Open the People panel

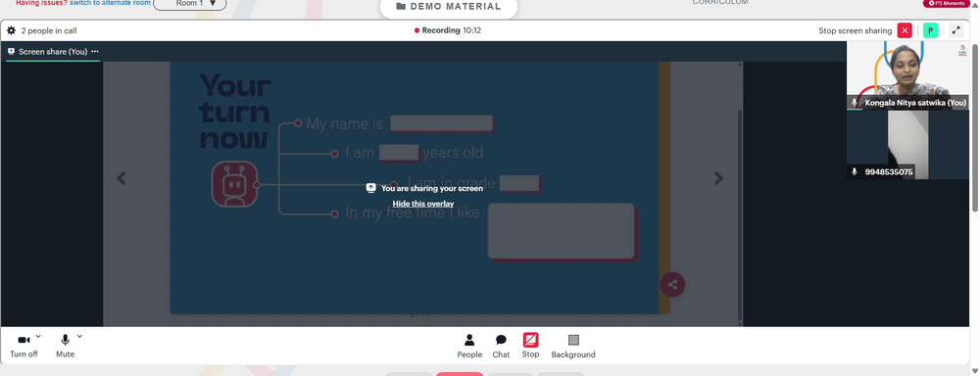469,346
